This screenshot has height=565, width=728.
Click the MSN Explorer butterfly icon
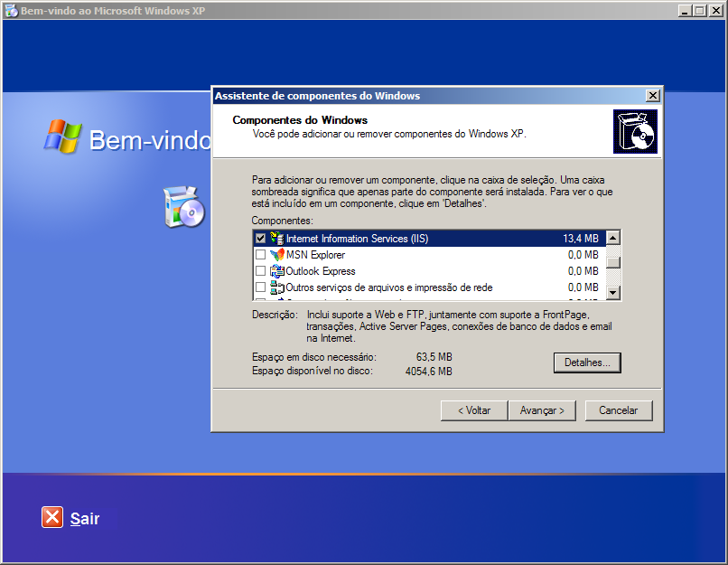pyautogui.click(x=277, y=255)
